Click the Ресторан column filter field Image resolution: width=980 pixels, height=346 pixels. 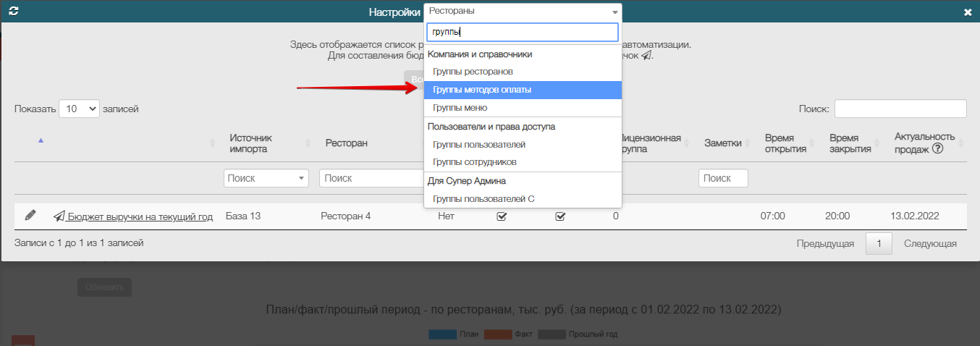click(x=371, y=178)
